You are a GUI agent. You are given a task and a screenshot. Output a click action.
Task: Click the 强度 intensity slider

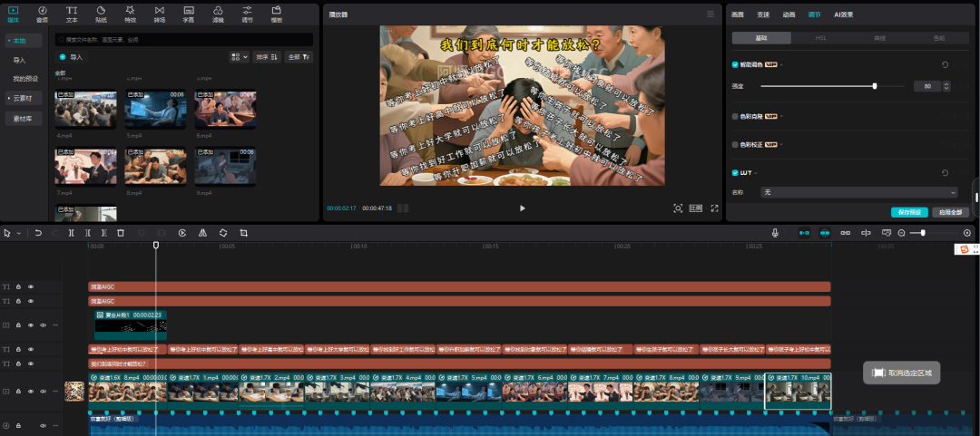coord(832,86)
